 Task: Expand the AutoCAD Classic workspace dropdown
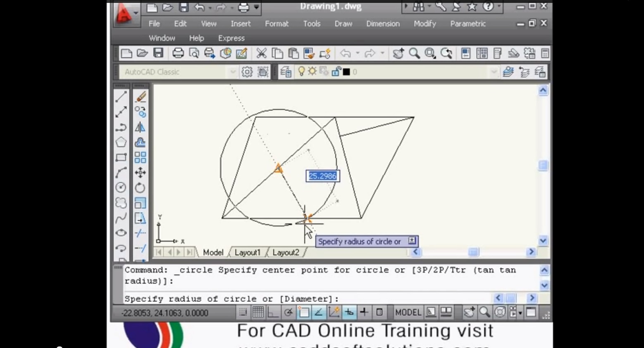[233, 72]
